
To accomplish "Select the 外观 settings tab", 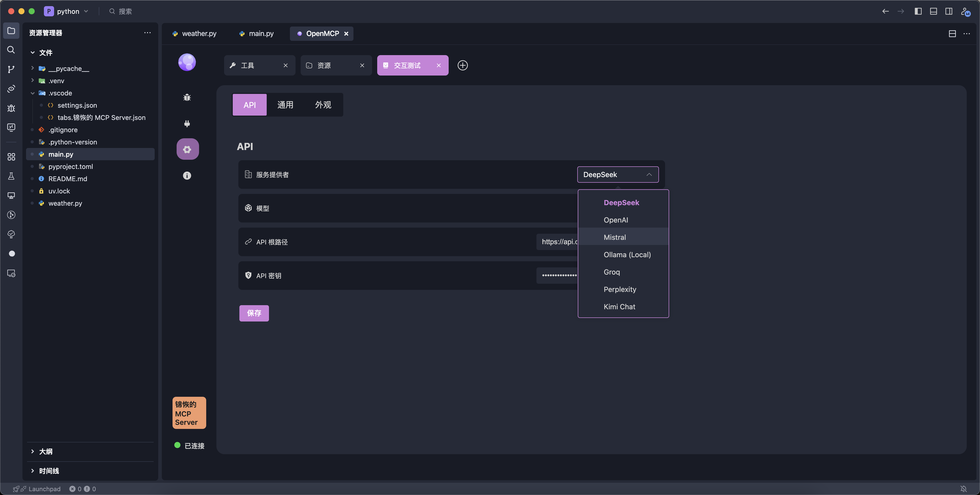I will click(323, 105).
